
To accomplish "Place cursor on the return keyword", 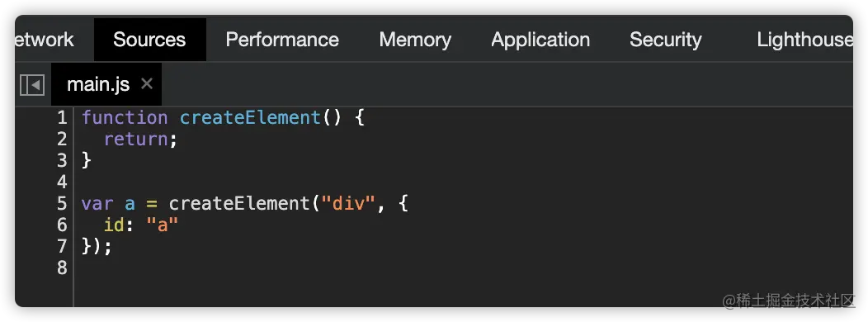I will [x=136, y=139].
